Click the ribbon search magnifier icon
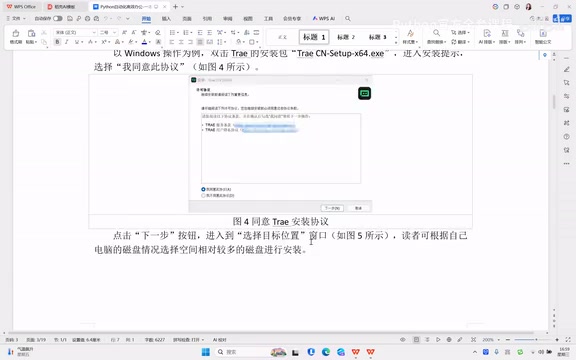This screenshot has width=576, height=360. click(348, 18)
